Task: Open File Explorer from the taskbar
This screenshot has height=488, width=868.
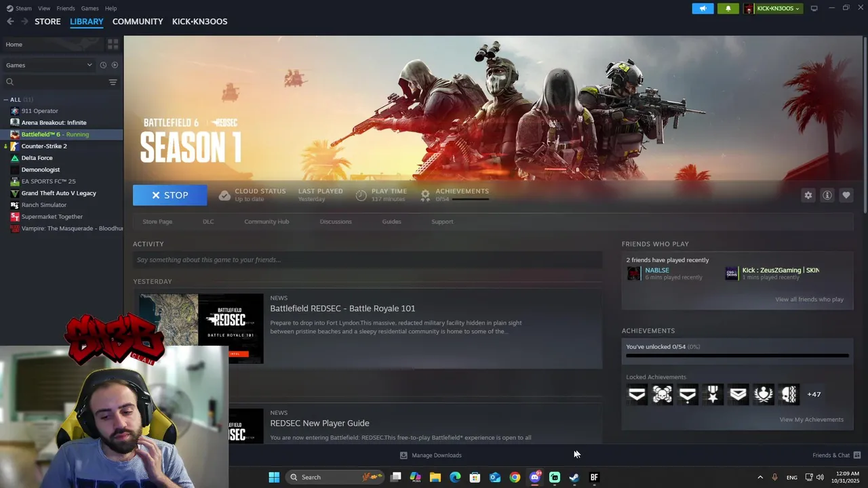Action: click(x=435, y=477)
